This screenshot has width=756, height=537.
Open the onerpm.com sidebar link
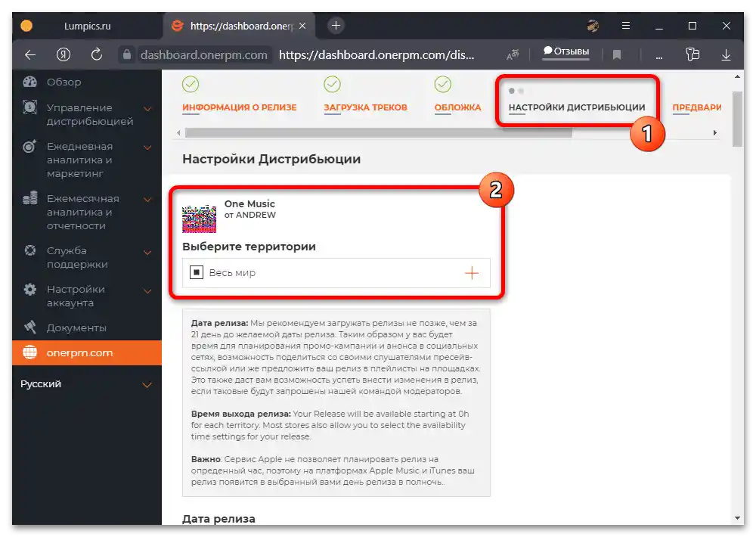click(87, 352)
